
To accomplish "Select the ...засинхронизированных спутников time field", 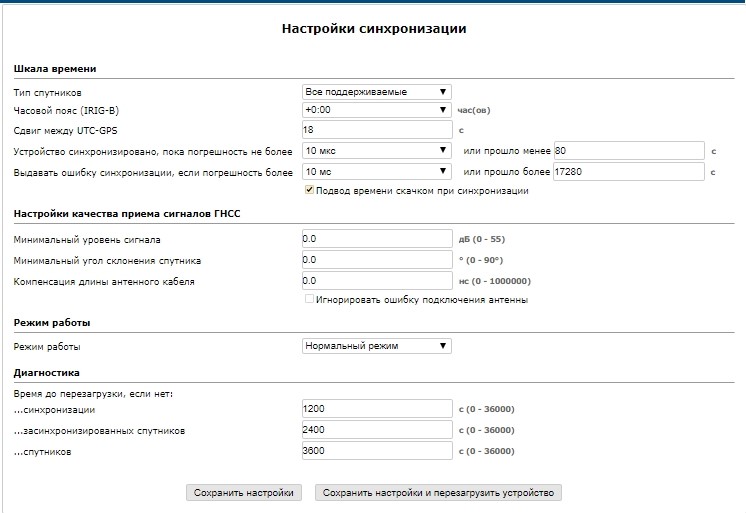I will [376, 430].
